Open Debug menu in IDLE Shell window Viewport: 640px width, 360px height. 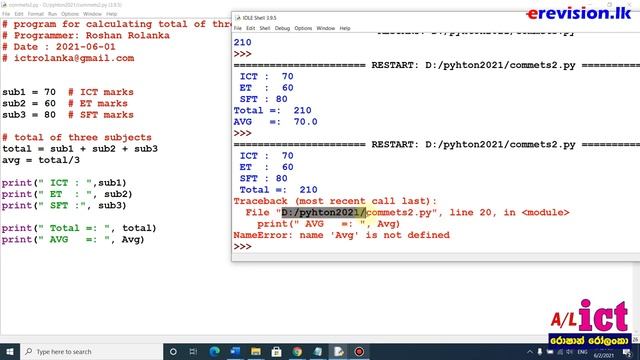[282, 28]
